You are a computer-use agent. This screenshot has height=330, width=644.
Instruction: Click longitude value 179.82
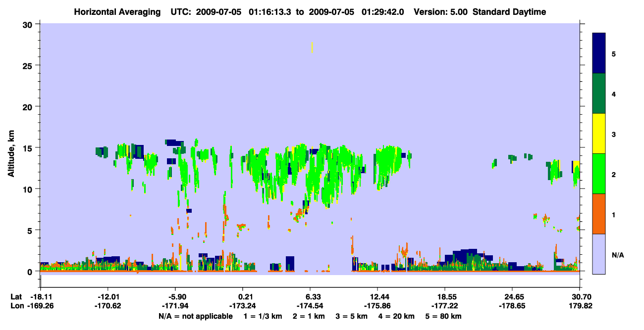[580, 306]
